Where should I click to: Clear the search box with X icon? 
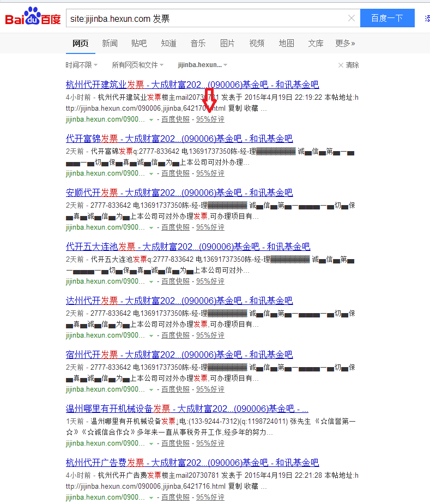[352, 19]
